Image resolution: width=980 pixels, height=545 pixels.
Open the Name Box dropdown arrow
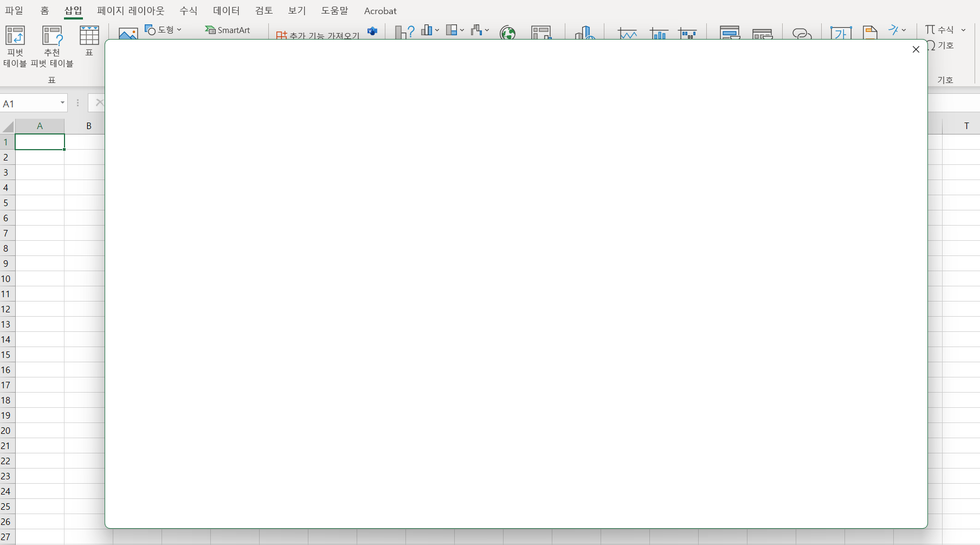(62, 102)
